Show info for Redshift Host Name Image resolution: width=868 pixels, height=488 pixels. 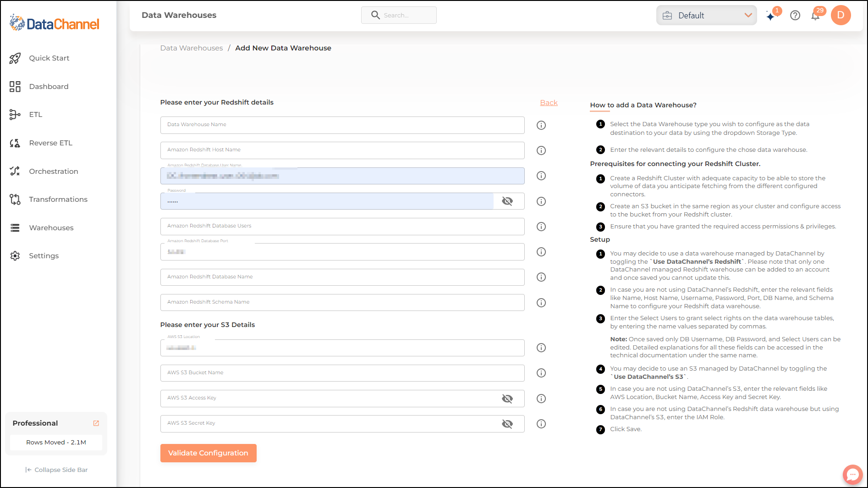pyautogui.click(x=541, y=150)
